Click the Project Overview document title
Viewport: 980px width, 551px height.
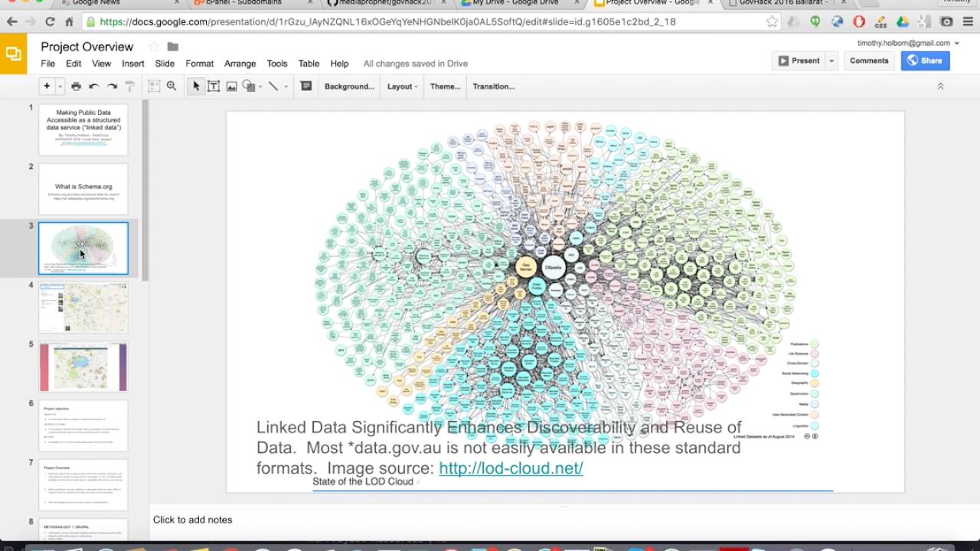(x=87, y=47)
